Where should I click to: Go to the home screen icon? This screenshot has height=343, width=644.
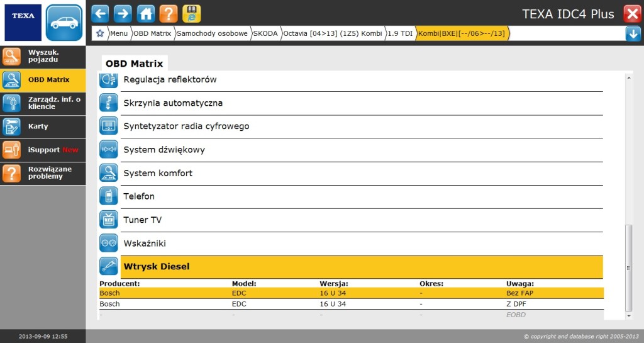pyautogui.click(x=146, y=14)
